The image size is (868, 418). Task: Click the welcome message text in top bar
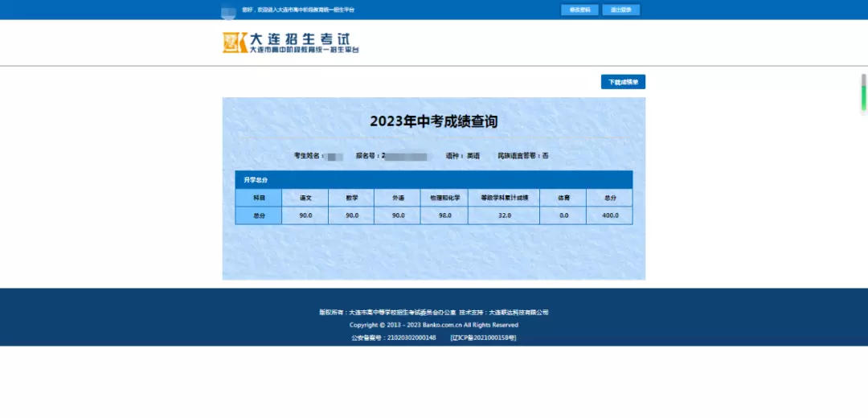click(x=298, y=10)
